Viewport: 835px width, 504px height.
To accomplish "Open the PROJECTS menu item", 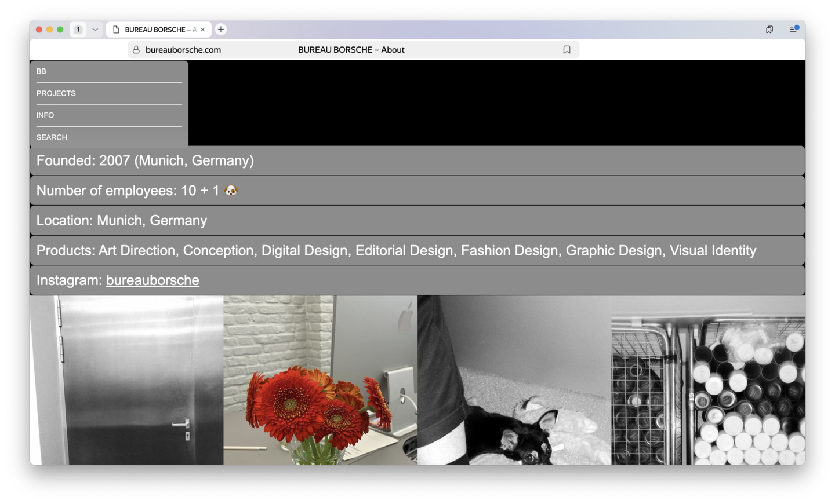I will 56,93.
